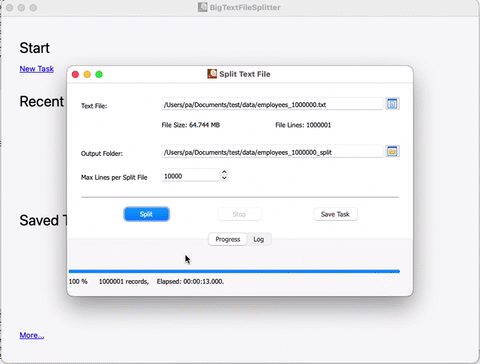This screenshot has height=364, width=480.
Task: Open the output folder browse icon
Action: click(x=392, y=152)
